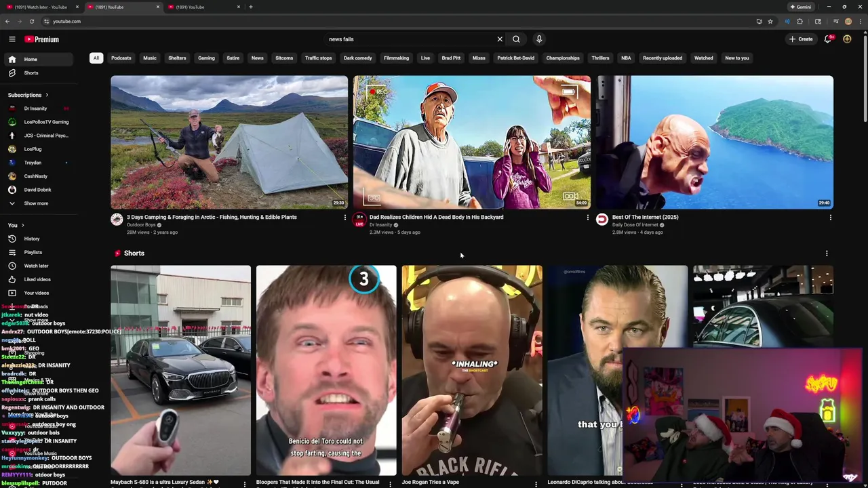The width and height of the screenshot is (868, 488).
Task: Open options menu for Dad Realizes video
Action: [x=587, y=218]
